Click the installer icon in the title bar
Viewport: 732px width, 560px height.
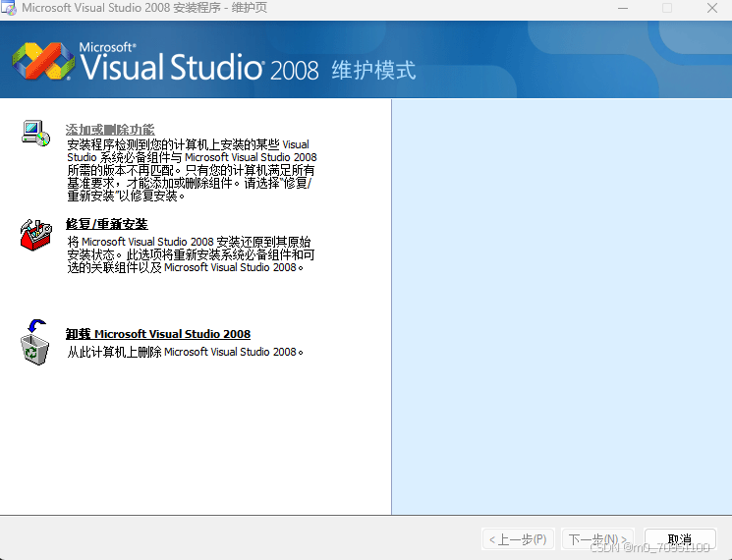(x=9, y=8)
